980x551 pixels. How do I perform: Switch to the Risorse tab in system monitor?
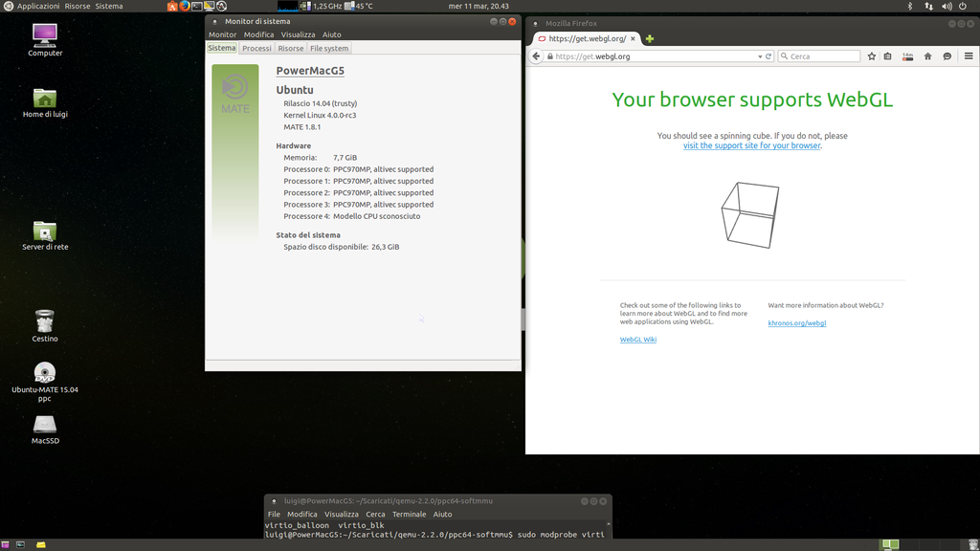[x=291, y=48]
